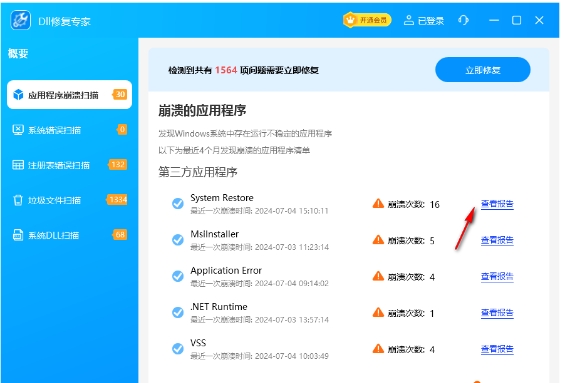This screenshot has height=383, width=578.
Task: Click the cube icon beside 应用程序崩溃扫描
Action: tap(18, 95)
